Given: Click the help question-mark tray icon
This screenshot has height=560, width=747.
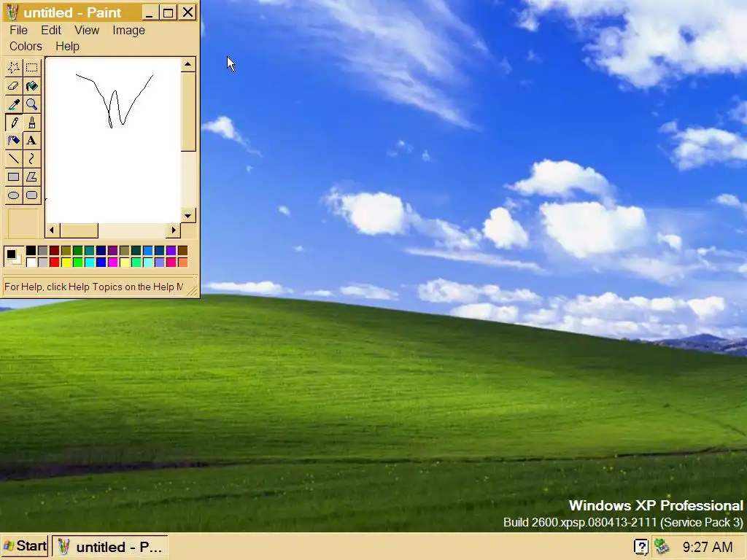Looking at the screenshot, I should pyautogui.click(x=641, y=547).
